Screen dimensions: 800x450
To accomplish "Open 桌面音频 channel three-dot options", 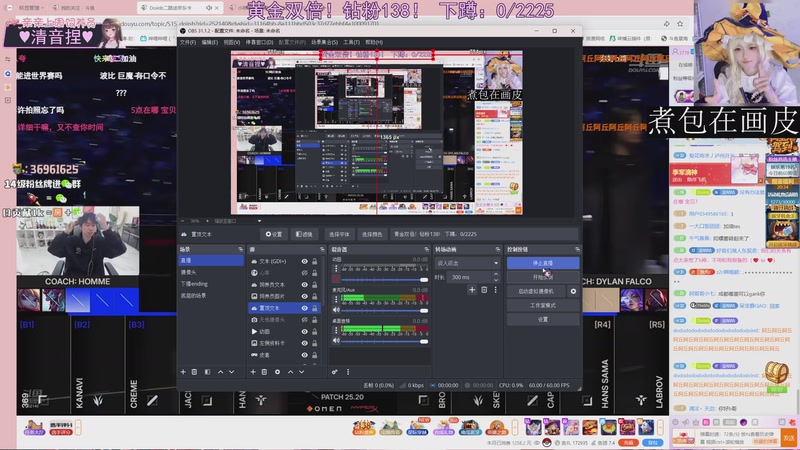I will tap(336, 330).
